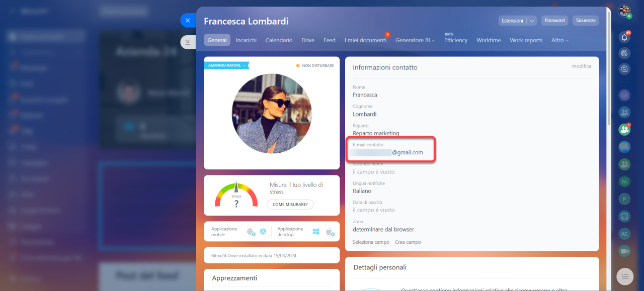Image resolution: width=644 pixels, height=291 pixels.
Task: Expand the Generatore BI menu
Action: 415,40
